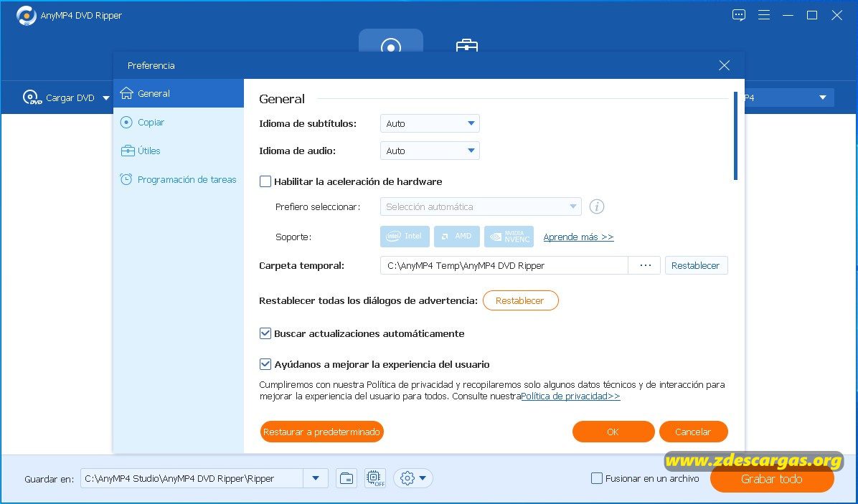Close the Preferencia dialog
The image size is (858, 504).
724,65
